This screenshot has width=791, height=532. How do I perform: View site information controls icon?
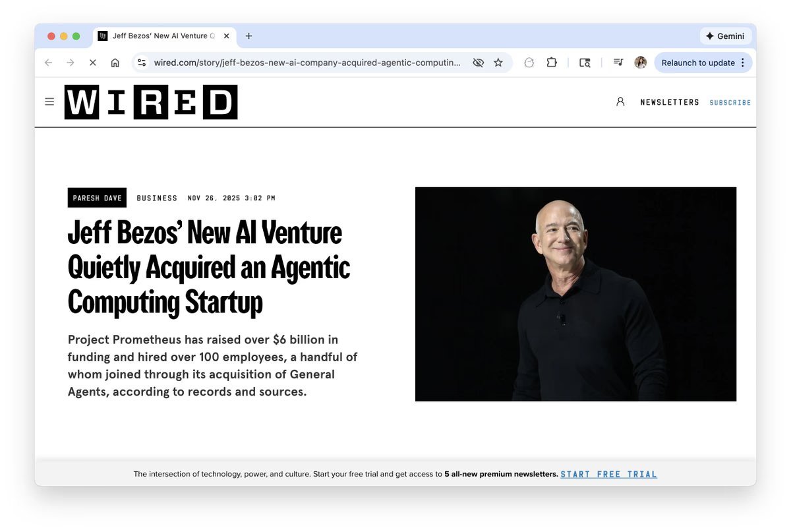(141, 63)
